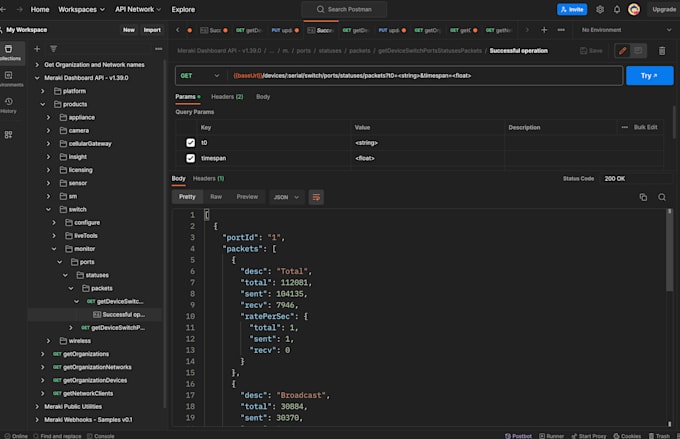Screen dimensions: 680x439
Task: Switch to the Headers (2) tab
Action: (227, 97)
